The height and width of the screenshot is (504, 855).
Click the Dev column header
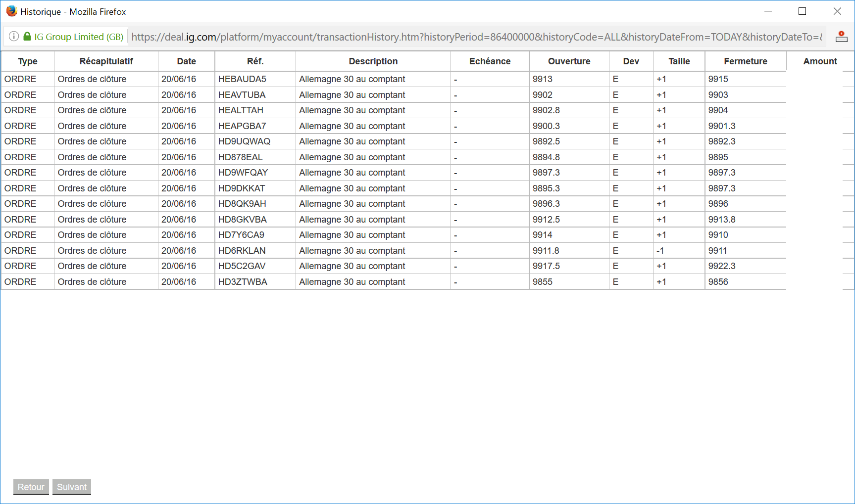pyautogui.click(x=631, y=61)
